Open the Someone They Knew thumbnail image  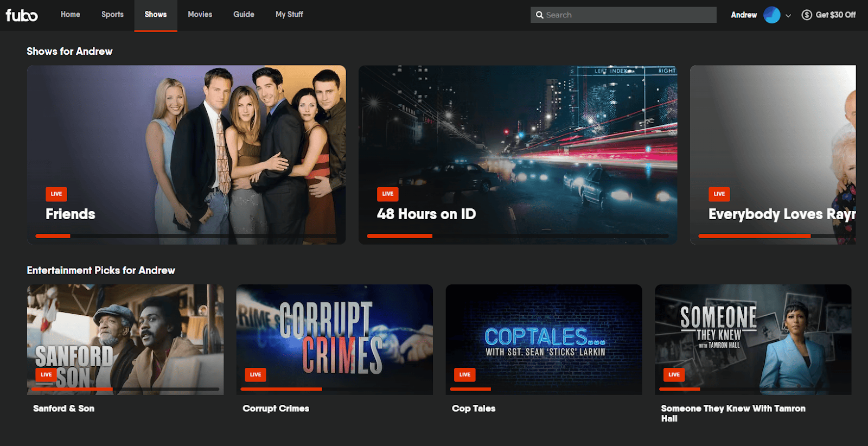[753, 340]
